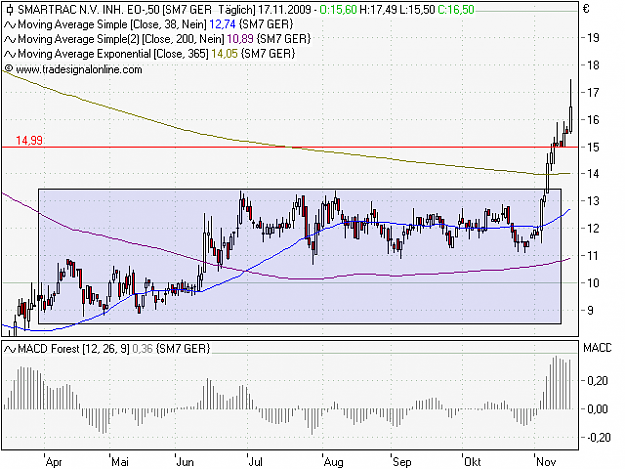
Task: Open the www.tradesignalonline.com link
Action: 79,70
